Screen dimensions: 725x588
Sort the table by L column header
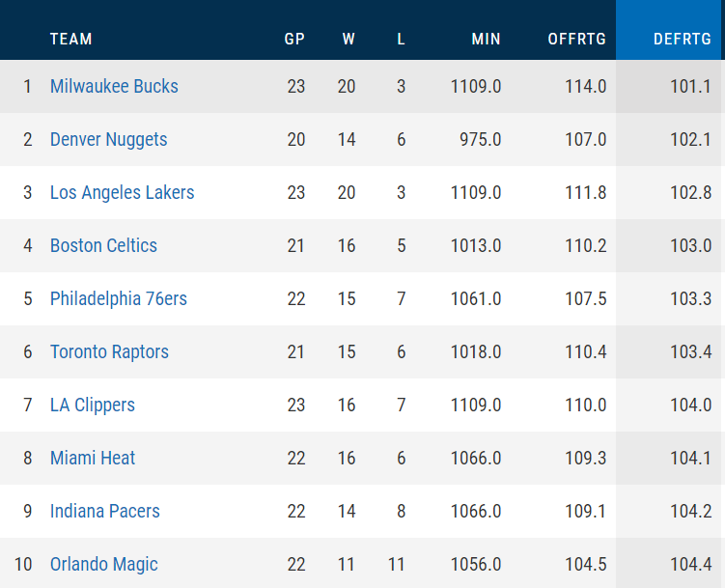tap(401, 39)
